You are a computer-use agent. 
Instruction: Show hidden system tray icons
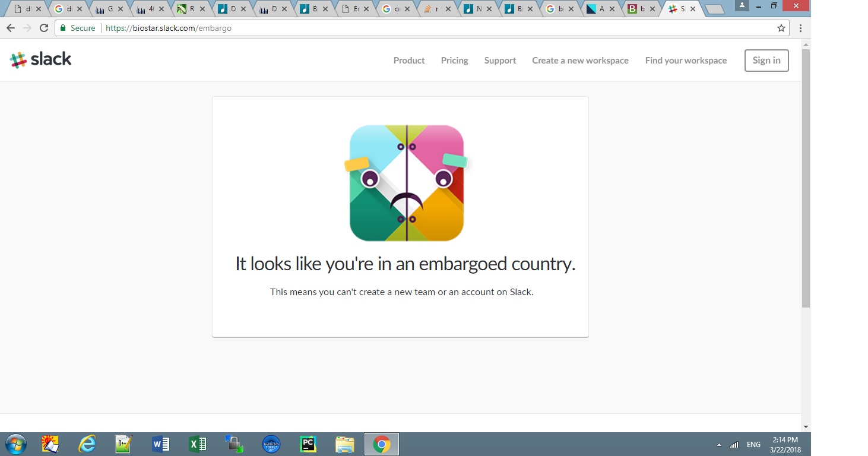[x=719, y=445]
